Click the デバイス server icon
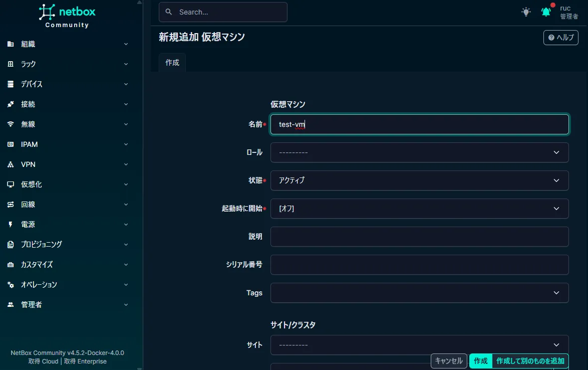This screenshot has width=588, height=370. point(11,84)
